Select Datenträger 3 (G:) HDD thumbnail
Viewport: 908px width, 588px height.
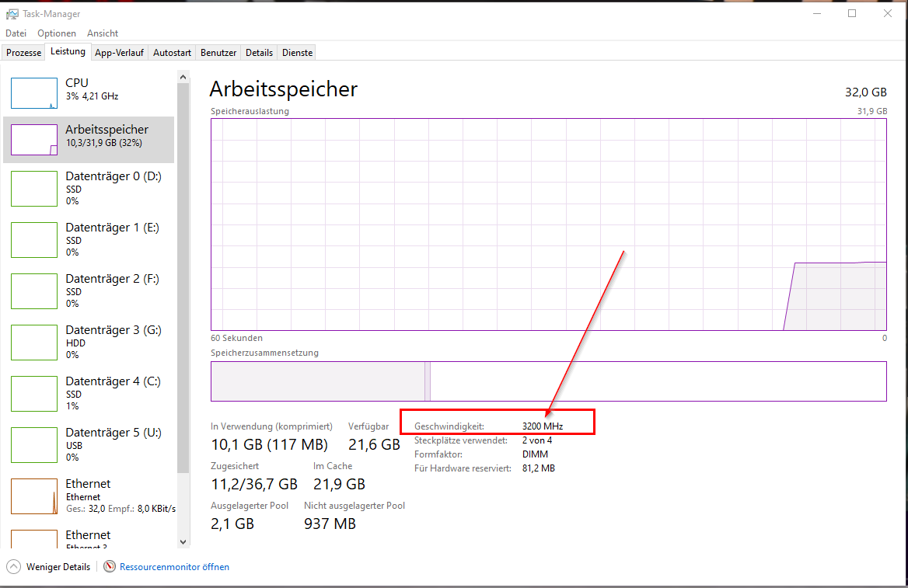(34, 343)
